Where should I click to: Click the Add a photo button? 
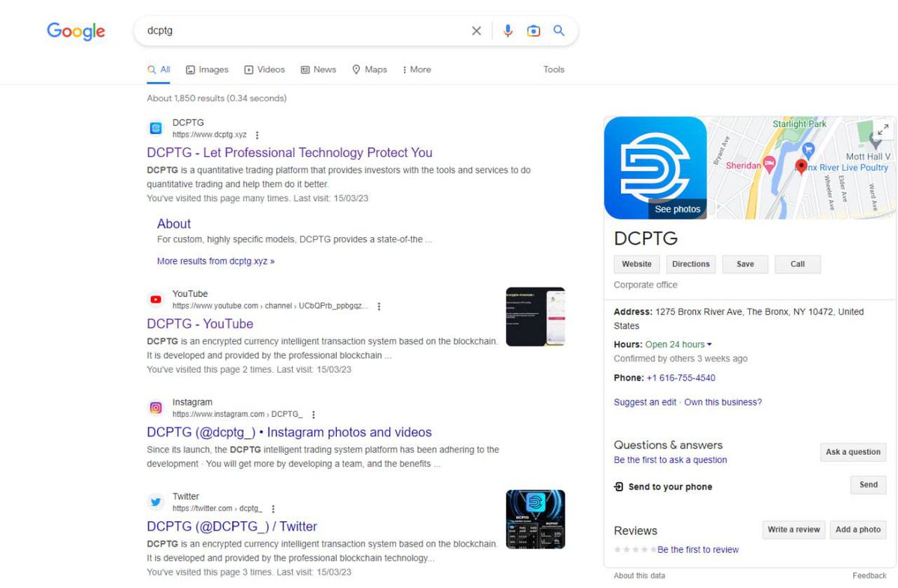pyautogui.click(x=858, y=530)
